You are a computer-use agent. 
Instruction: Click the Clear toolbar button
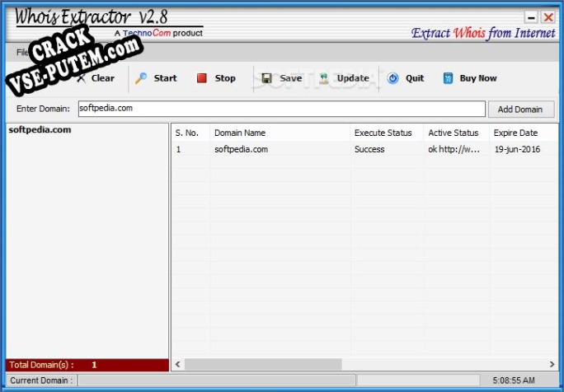tap(96, 78)
